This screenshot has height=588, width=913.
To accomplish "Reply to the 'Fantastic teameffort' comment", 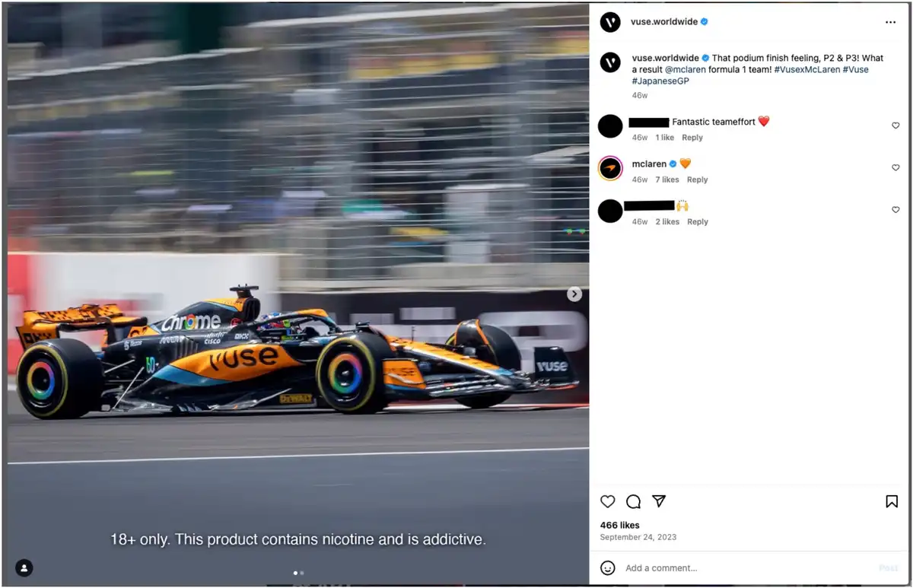I will point(692,138).
